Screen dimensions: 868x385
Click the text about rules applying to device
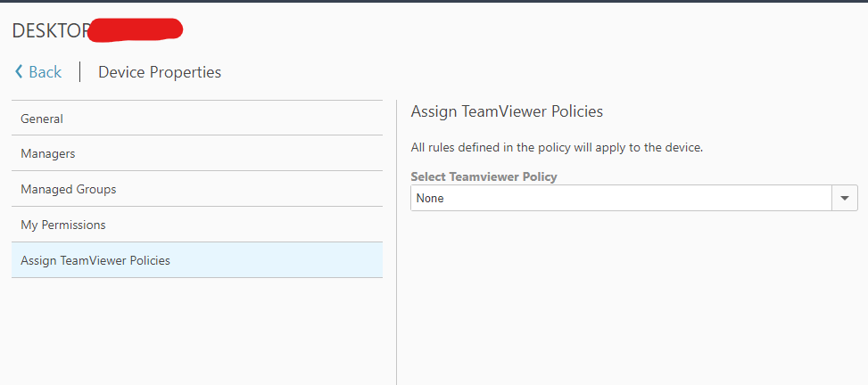[557, 148]
